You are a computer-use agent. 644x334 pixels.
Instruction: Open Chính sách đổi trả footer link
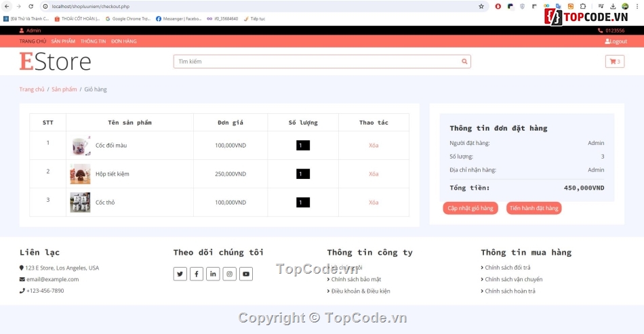(508, 268)
